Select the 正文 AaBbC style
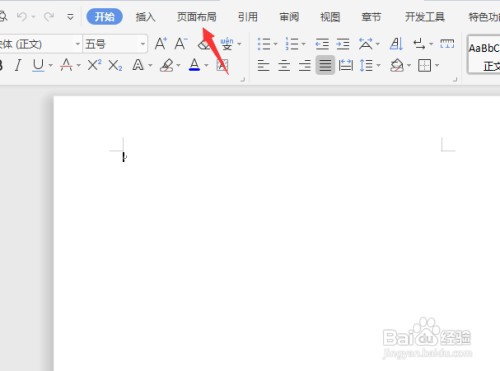The width and height of the screenshot is (500, 371). pos(484,55)
